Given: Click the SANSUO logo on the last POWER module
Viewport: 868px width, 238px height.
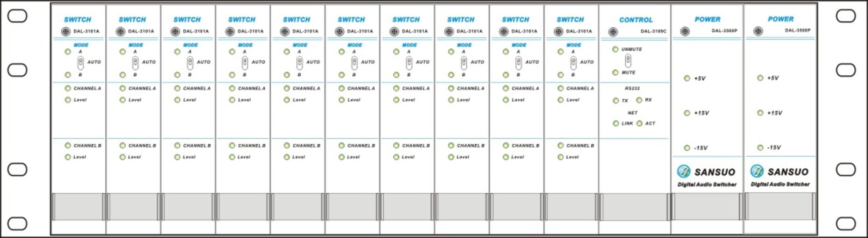Looking at the screenshot, I should pos(780,171).
